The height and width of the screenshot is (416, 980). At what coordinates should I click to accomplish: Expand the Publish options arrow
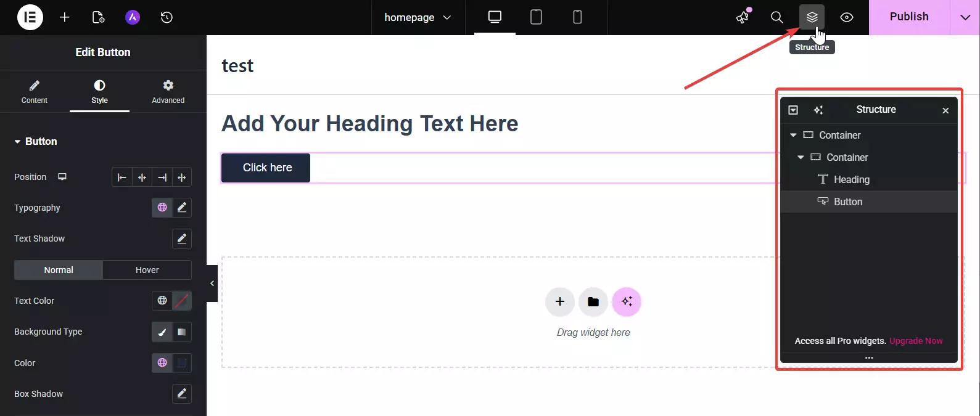[965, 17]
